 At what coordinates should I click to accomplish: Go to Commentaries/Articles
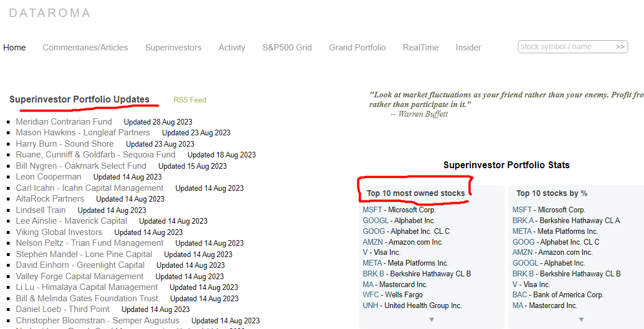point(85,48)
